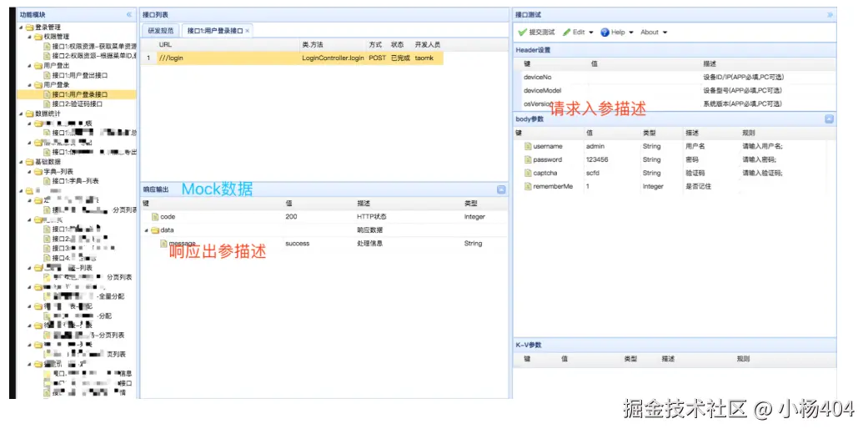This screenshot has height=434, width=868.
Task: Click the 类.方法 column header
Action: click(x=313, y=44)
